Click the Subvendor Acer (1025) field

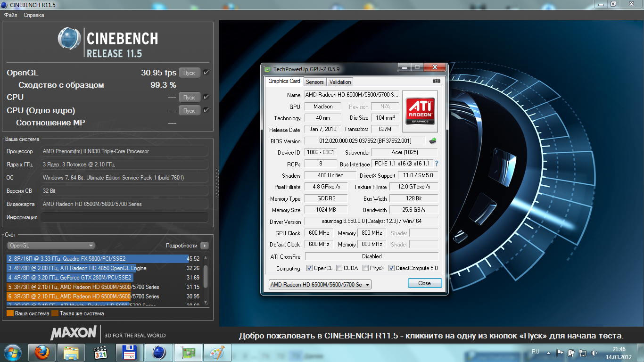point(405,152)
